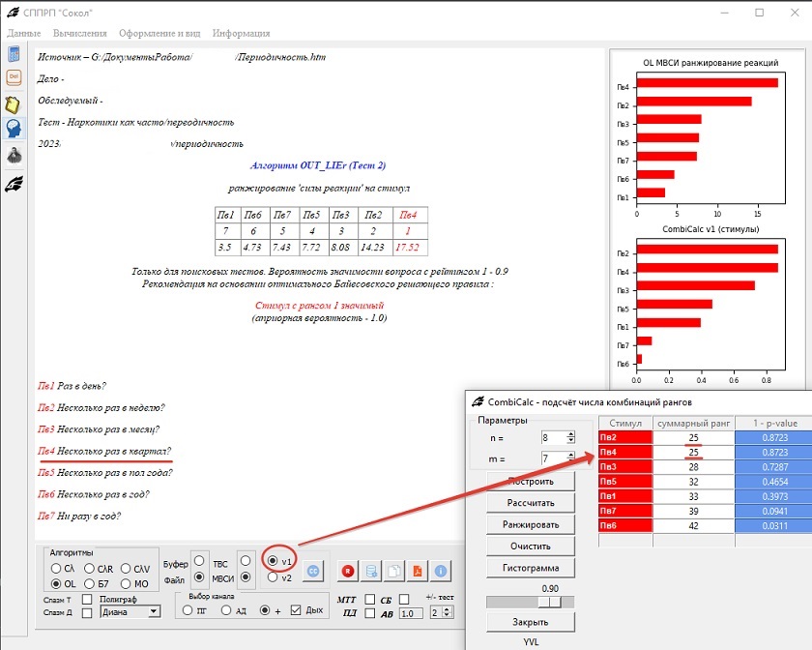Click the 0.7287 value in the CombiCalc table
The image size is (812, 650).
pos(773,467)
